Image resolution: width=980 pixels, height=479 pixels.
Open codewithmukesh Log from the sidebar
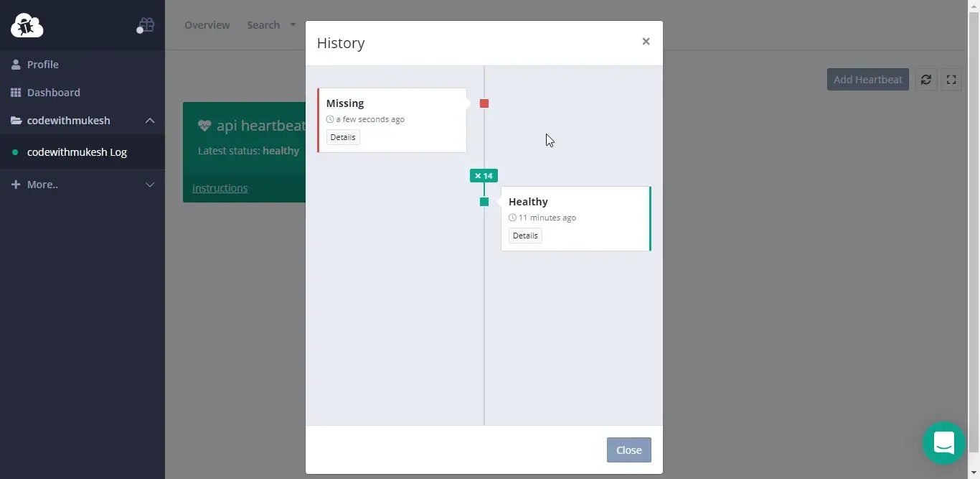click(77, 152)
